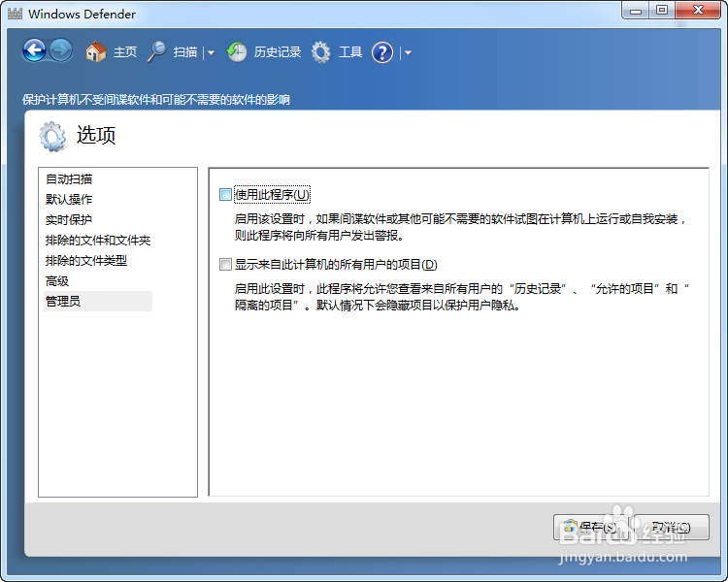The image size is (728, 582).
Task: Open the 历史记录 clock icon
Action: [x=237, y=52]
